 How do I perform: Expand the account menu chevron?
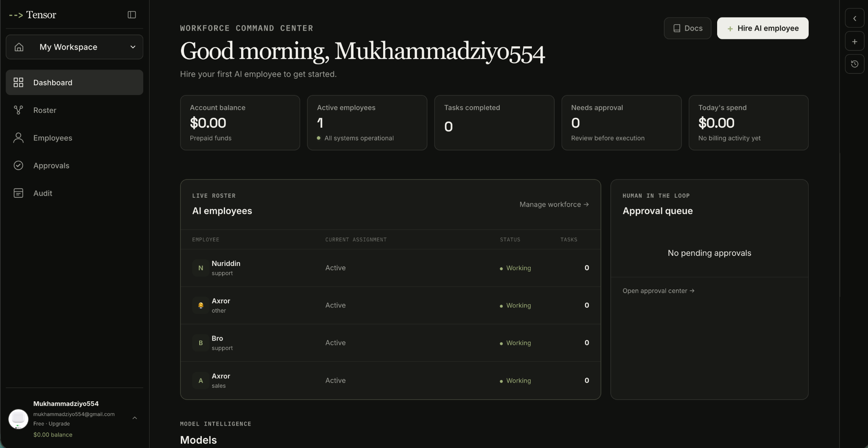(134, 418)
